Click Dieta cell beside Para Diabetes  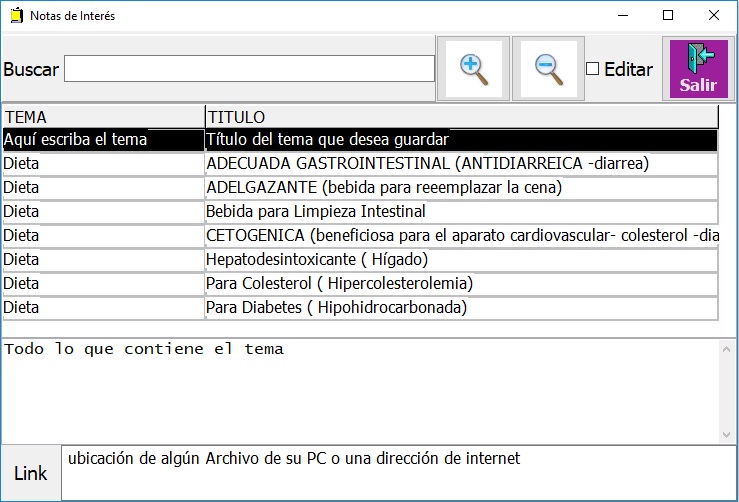[x=104, y=308]
